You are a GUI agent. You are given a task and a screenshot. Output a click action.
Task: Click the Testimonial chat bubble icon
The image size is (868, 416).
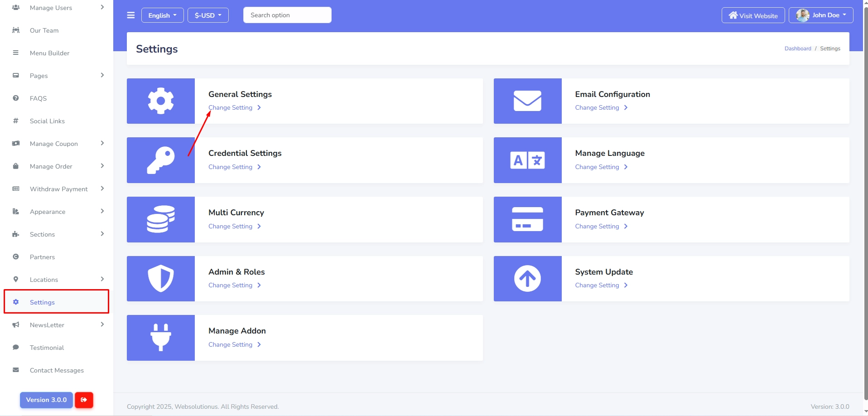coord(16,348)
